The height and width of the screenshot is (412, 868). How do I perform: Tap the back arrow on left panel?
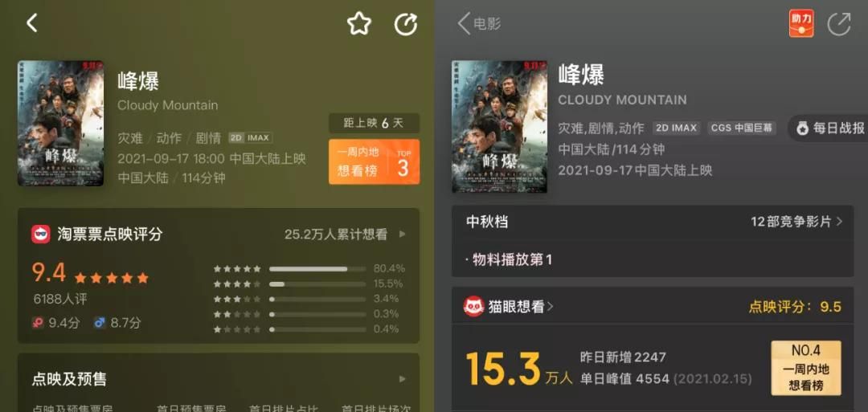click(32, 23)
